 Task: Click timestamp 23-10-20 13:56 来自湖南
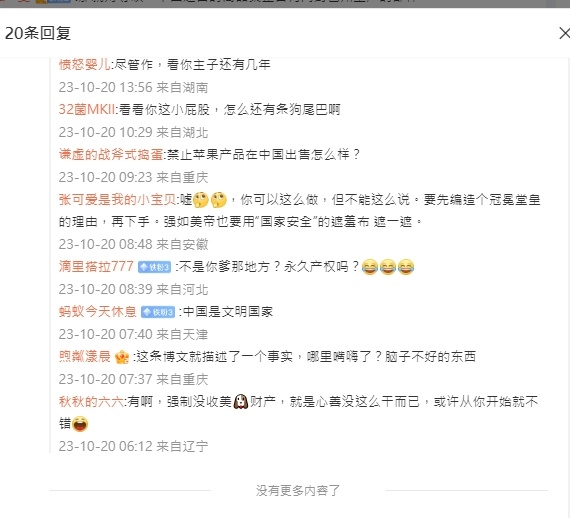[x=133, y=87]
